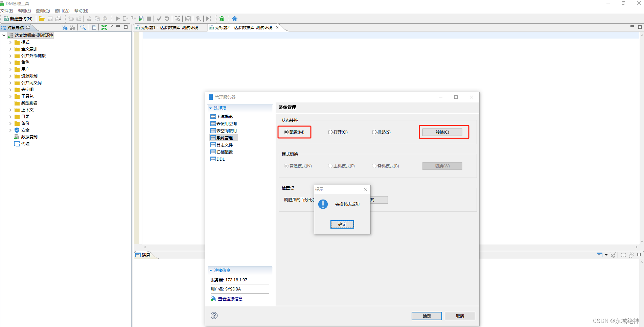This screenshot has height=327, width=644.
Task: Click the disconnect icon in object navigator
Action: 73,27
